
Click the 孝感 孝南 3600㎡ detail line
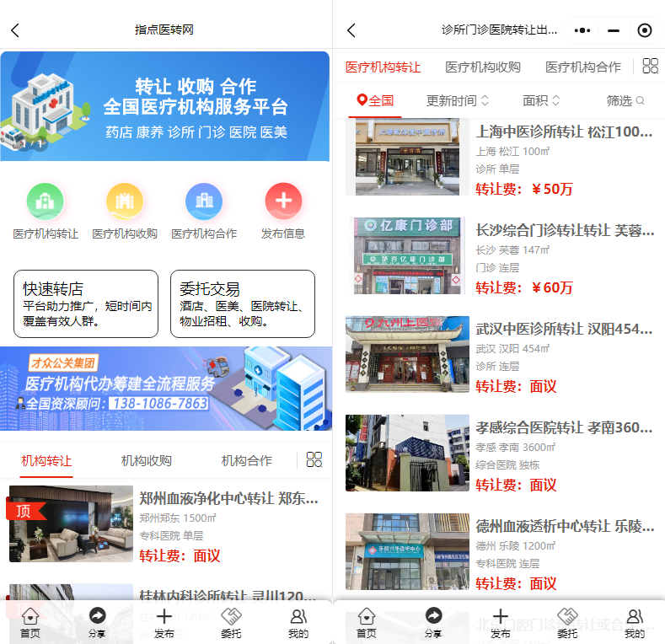click(x=516, y=448)
